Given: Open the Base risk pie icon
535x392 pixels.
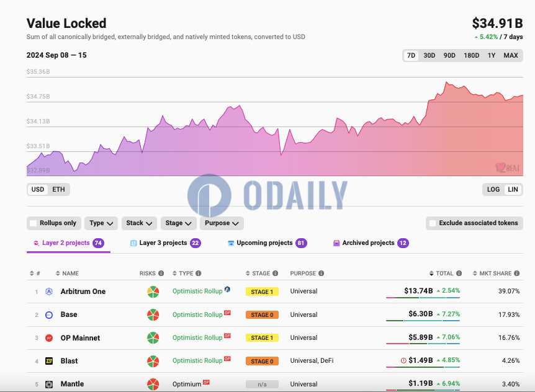Looking at the screenshot, I should 153,314.
